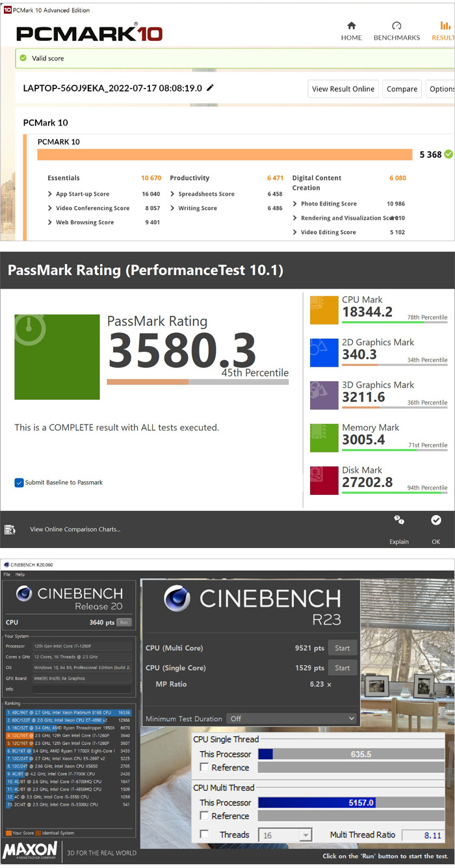Click the PassMark Rating percentile bar

click(198, 382)
